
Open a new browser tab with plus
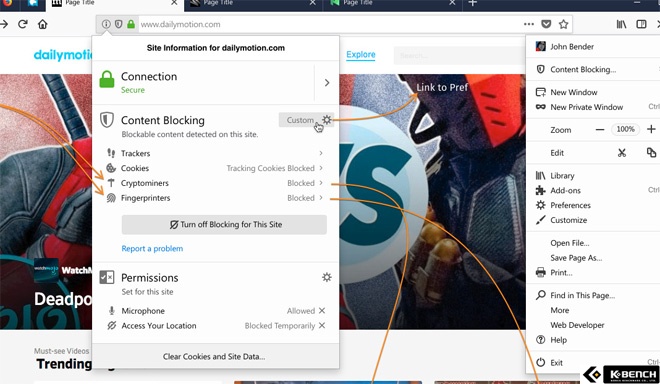tap(473, 3)
